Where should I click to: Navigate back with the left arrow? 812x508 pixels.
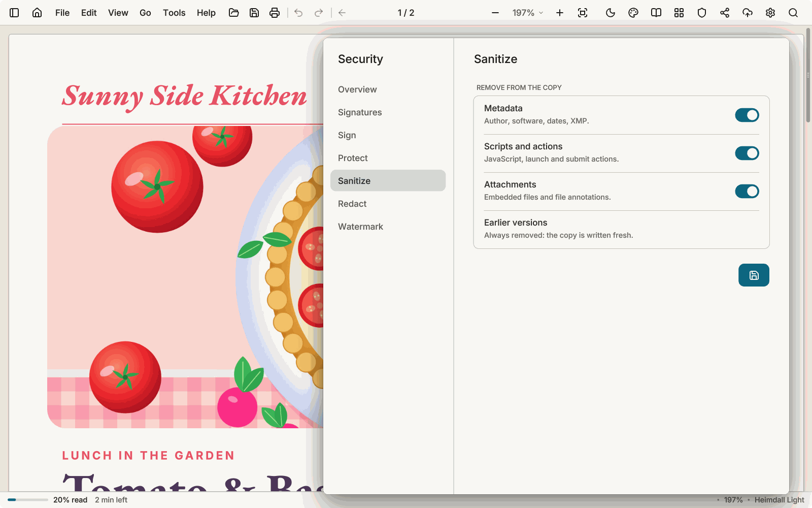click(x=342, y=13)
